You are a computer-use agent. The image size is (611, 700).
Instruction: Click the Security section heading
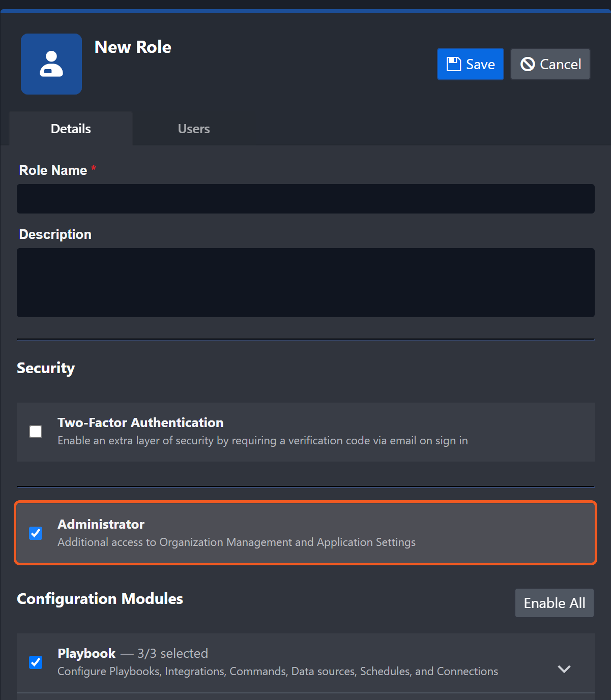tap(46, 368)
